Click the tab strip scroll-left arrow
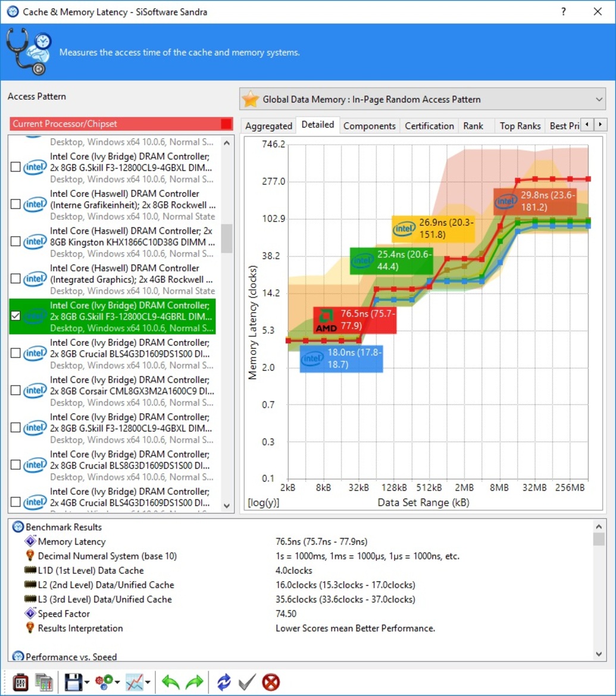 pyautogui.click(x=587, y=124)
